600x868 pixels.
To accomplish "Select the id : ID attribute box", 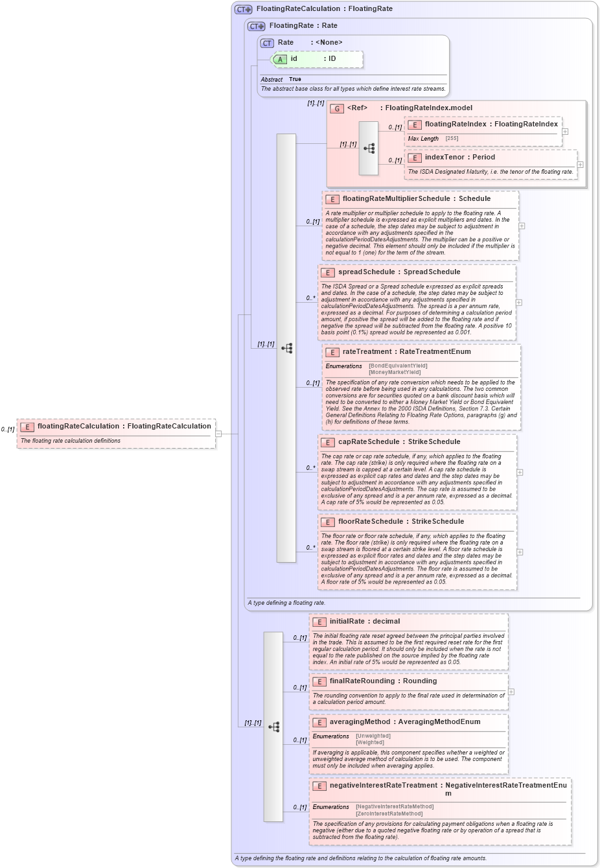I will [316, 59].
